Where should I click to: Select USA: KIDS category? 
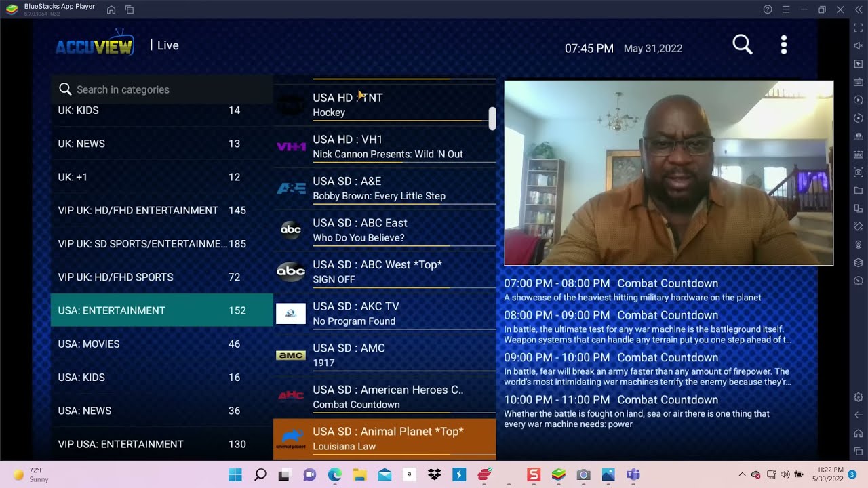coord(161,378)
